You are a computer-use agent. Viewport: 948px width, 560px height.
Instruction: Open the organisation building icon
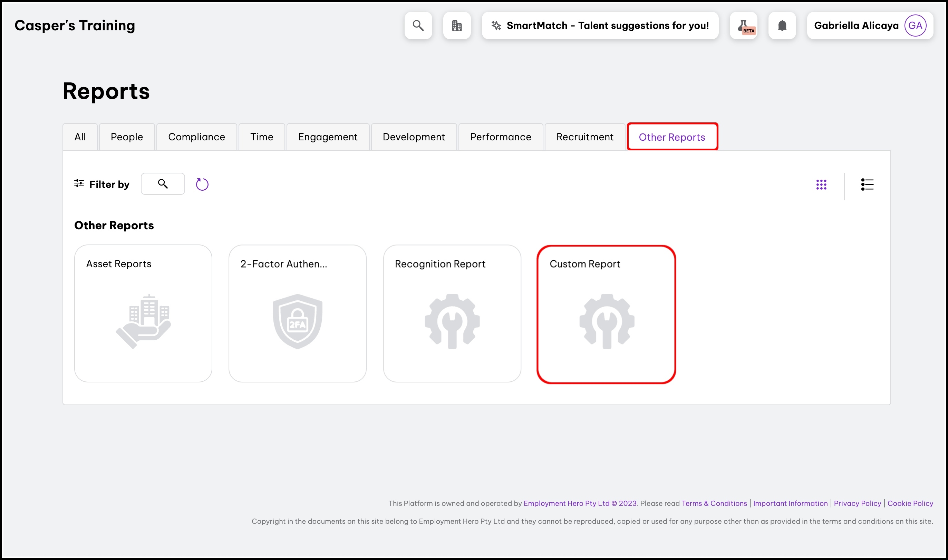(x=457, y=25)
